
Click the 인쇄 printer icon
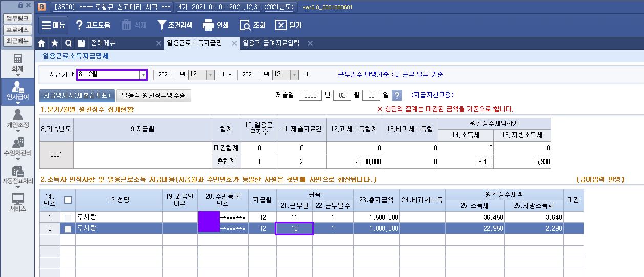click(x=208, y=25)
